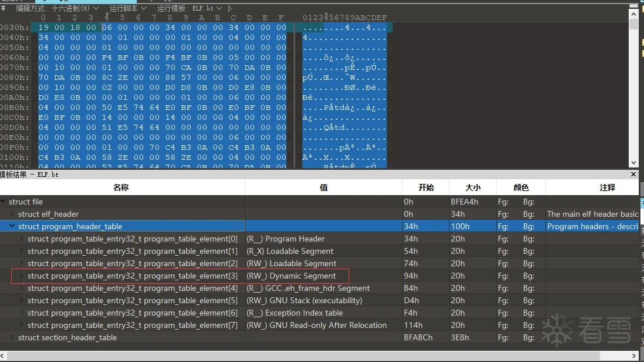Click the 大小 column header
Image resolution: width=644 pixels, height=362 pixels.
[x=473, y=187]
